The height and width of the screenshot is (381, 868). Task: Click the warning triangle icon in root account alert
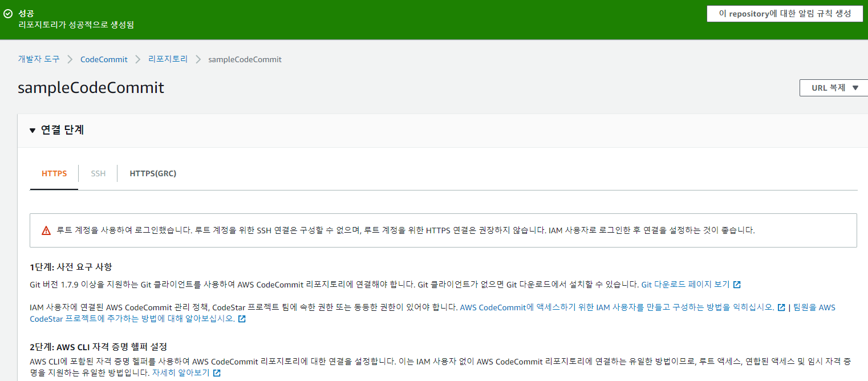tap(46, 231)
